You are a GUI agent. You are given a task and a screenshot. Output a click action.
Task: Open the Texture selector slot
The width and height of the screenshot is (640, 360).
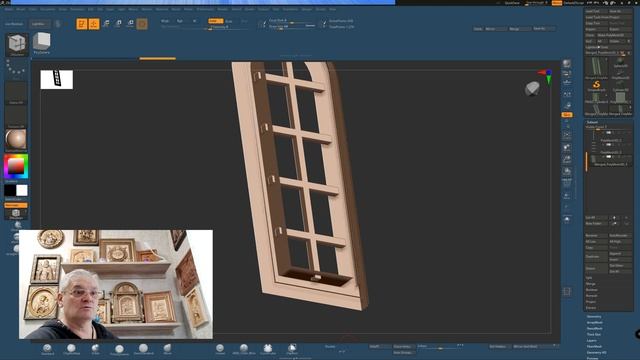click(16, 117)
